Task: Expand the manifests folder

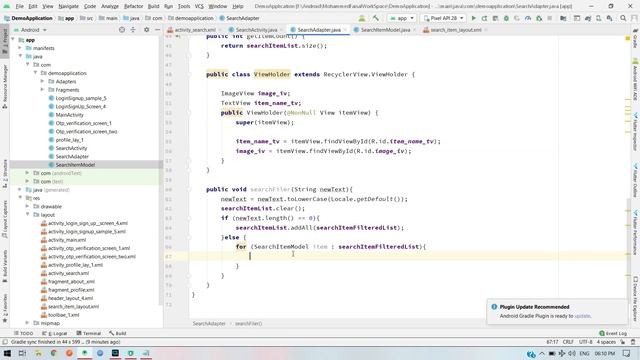Action: (x=20, y=48)
